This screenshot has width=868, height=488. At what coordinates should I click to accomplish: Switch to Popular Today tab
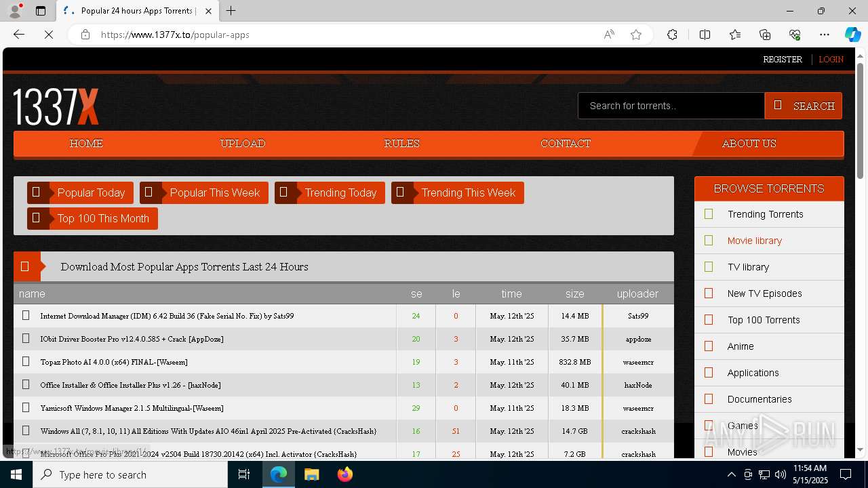coord(80,193)
